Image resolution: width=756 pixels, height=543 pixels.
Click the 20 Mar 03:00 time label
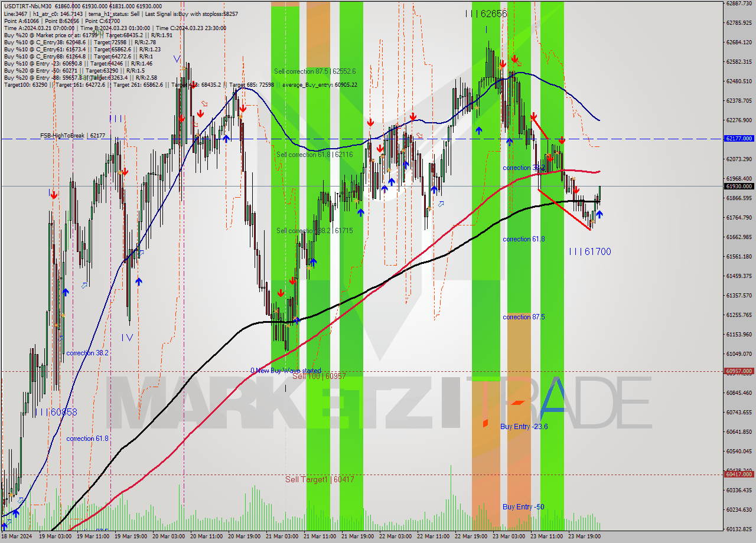168,537
